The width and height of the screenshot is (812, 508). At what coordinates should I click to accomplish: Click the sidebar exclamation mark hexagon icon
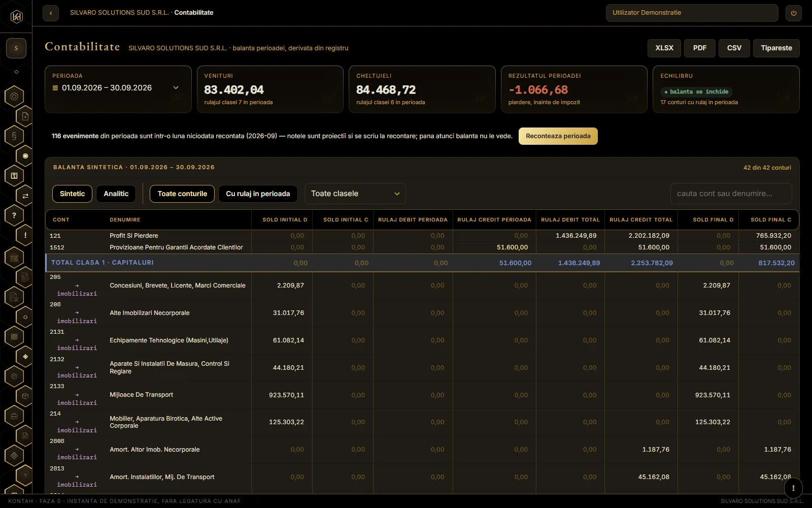(x=25, y=235)
